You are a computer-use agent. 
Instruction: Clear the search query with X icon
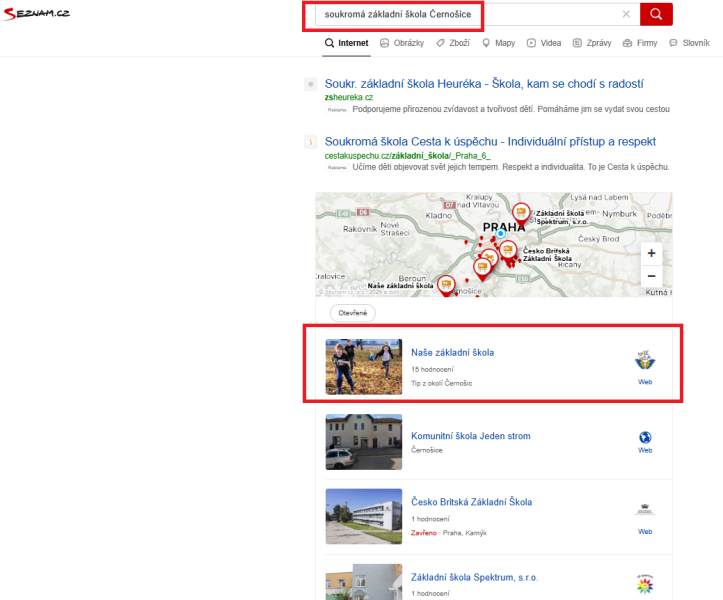(626, 14)
